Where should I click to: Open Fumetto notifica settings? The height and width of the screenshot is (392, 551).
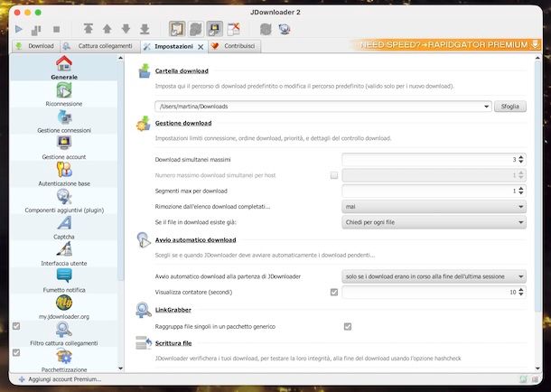pos(64,281)
